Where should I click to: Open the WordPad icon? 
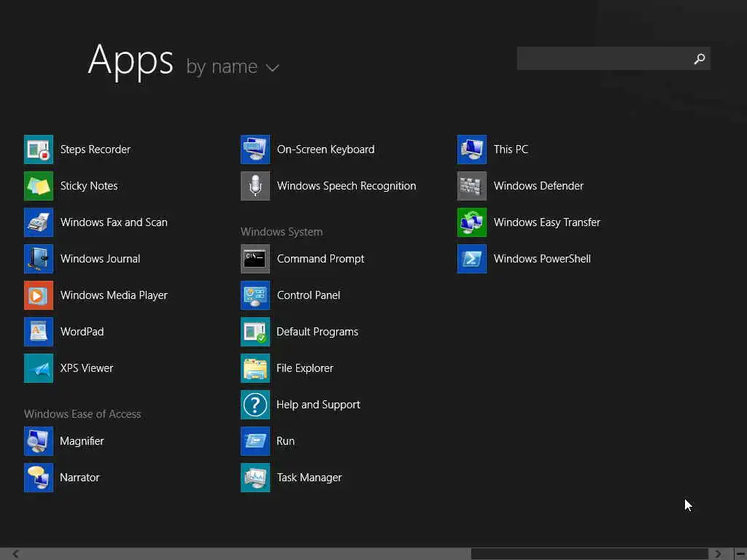pos(39,332)
